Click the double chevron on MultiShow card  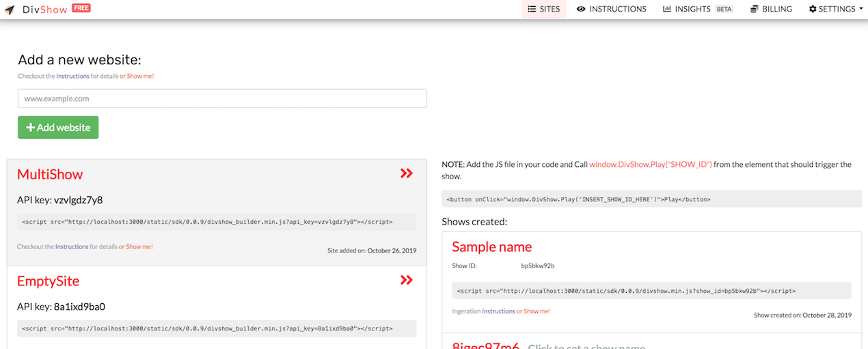click(407, 174)
